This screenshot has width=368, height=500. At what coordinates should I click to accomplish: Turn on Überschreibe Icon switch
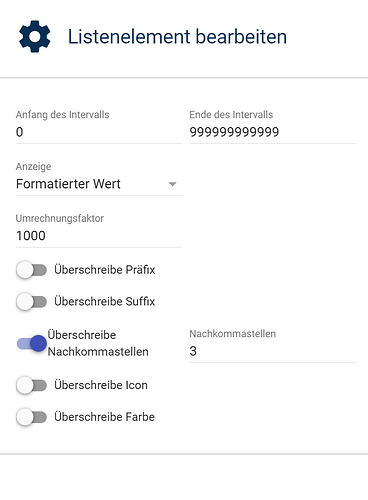pos(31,385)
